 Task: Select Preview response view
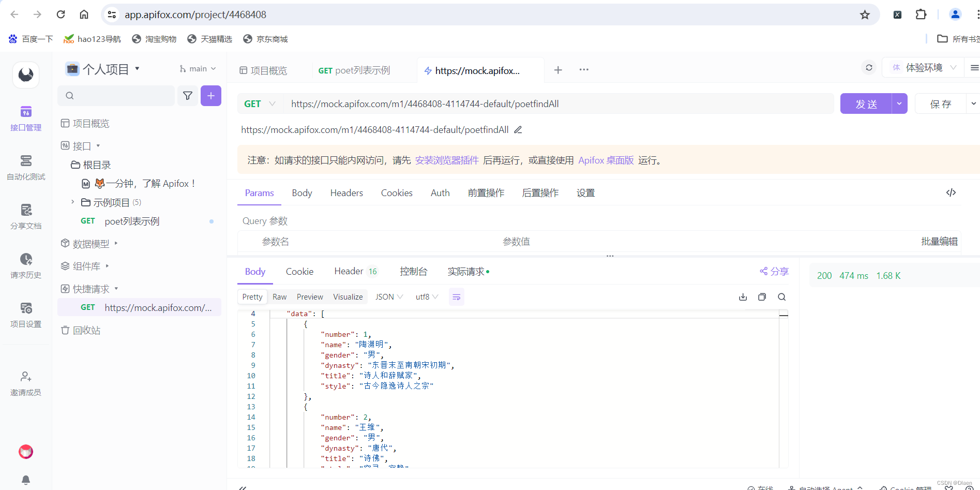pyautogui.click(x=310, y=297)
